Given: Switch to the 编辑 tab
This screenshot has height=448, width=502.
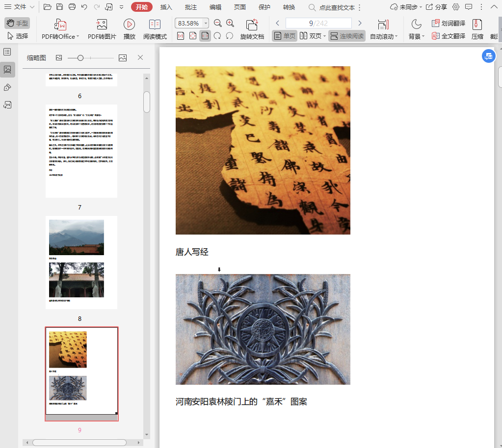Looking at the screenshot, I should [x=215, y=7].
